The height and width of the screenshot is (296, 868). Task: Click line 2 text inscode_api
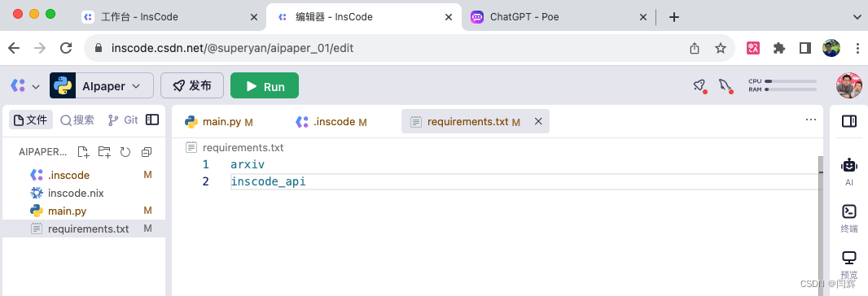[269, 181]
